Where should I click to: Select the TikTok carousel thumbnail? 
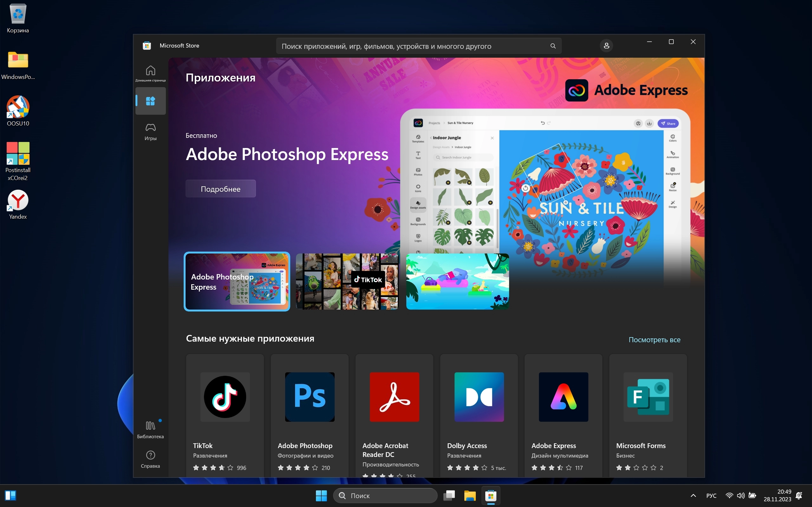(x=347, y=281)
